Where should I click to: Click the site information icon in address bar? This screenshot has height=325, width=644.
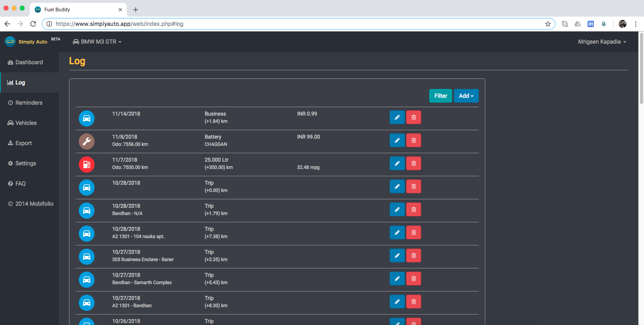coord(49,24)
